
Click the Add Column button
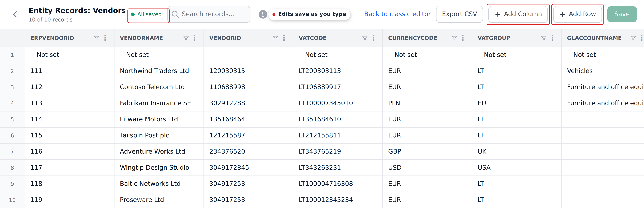(518, 14)
